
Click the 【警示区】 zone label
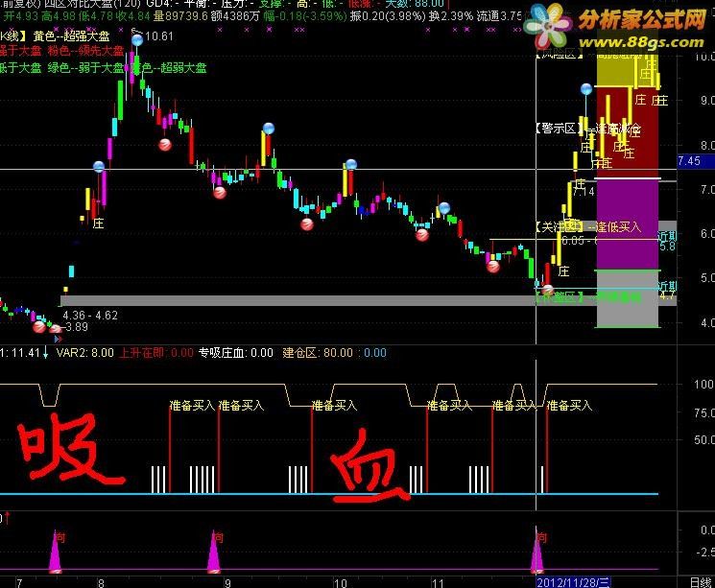tap(559, 129)
